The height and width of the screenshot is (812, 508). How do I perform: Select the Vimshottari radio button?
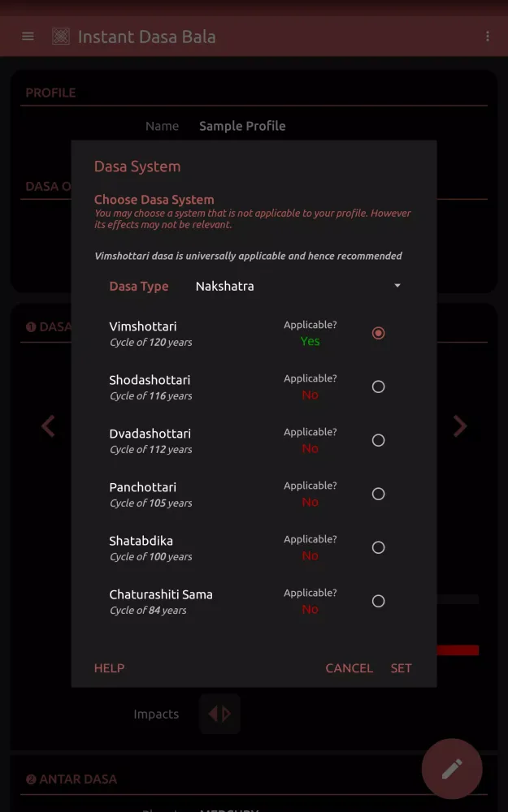[378, 333]
